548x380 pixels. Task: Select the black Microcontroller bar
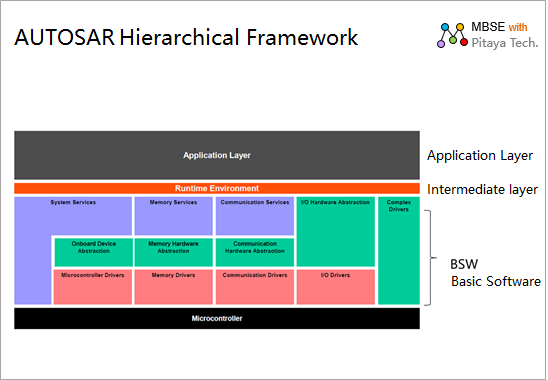pyautogui.click(x=217, y=318)
